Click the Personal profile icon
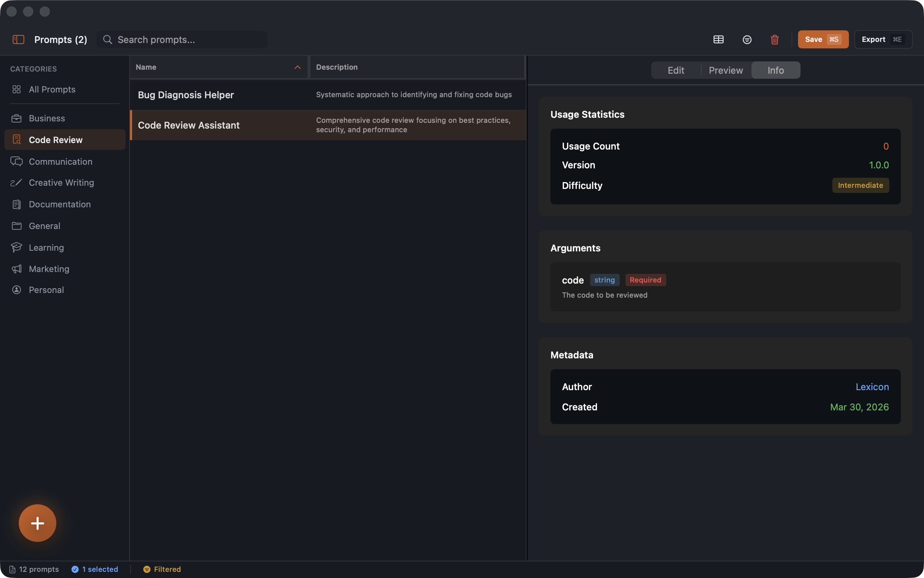 click(x=16, y=290)
